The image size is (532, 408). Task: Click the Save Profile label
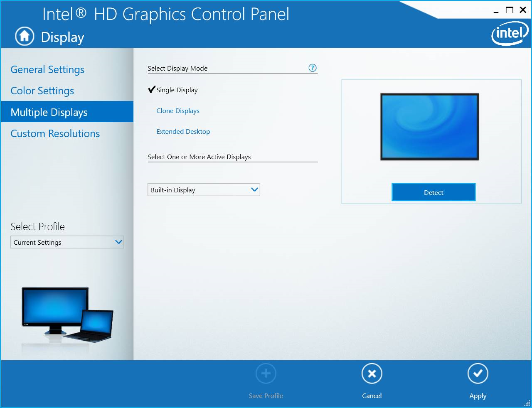click(266, 396)
